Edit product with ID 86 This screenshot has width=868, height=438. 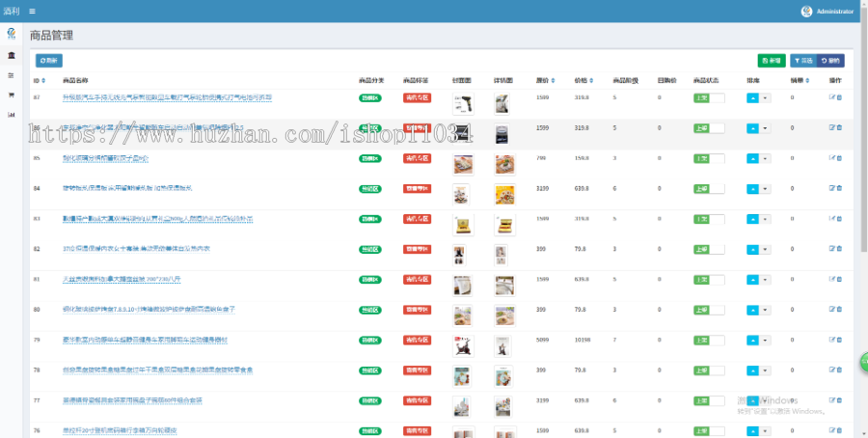tap(831, 127)
